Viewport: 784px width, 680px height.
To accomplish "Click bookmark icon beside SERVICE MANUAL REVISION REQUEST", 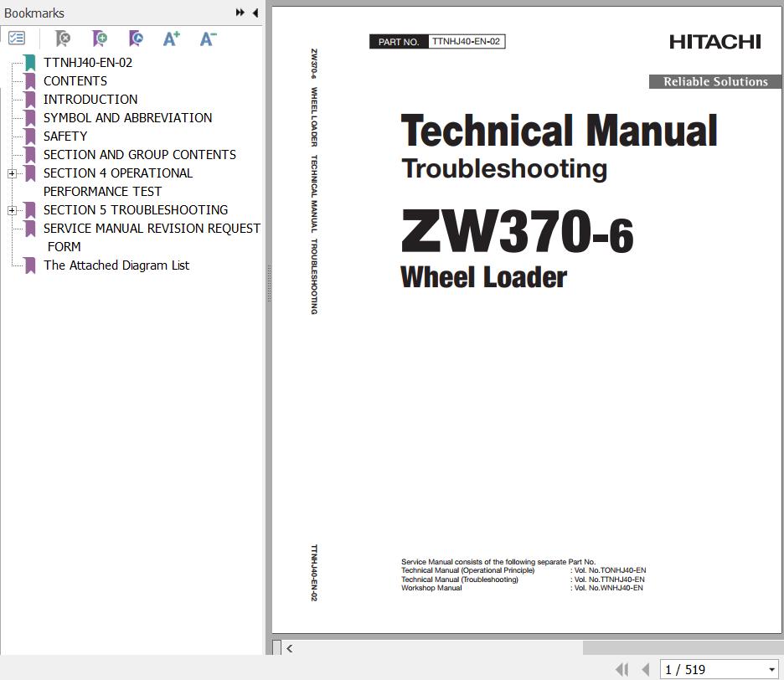I will click(x=30, y=229).
